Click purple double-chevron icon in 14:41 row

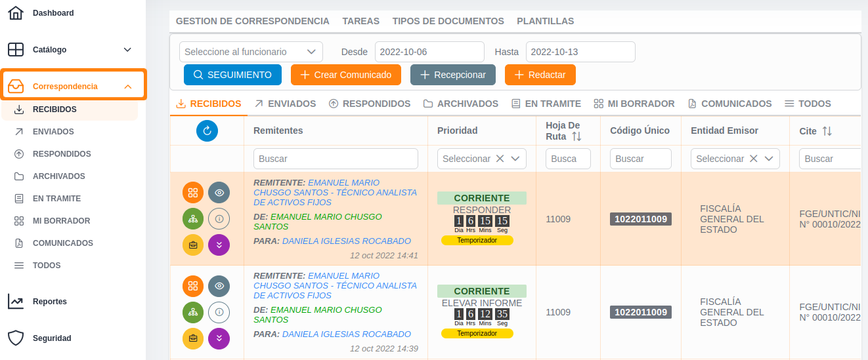[219, 245]
